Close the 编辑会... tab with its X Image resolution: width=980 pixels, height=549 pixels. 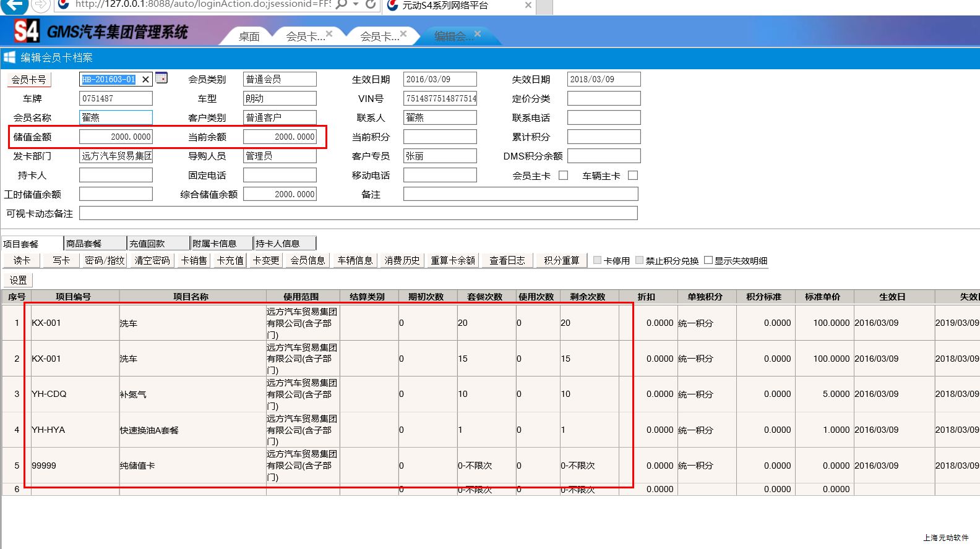pos(478,33)
